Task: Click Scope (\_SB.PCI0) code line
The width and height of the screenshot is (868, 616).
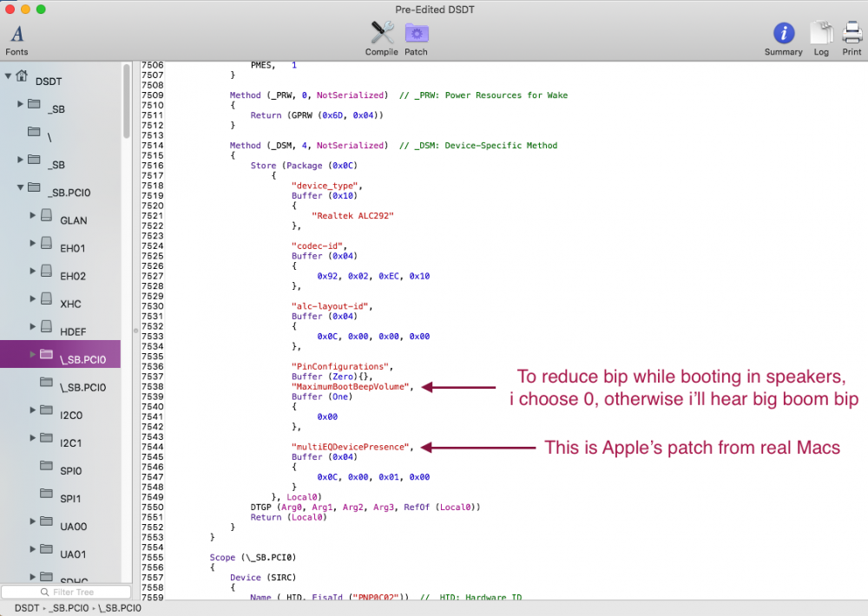Action: [x=253, y=557]
